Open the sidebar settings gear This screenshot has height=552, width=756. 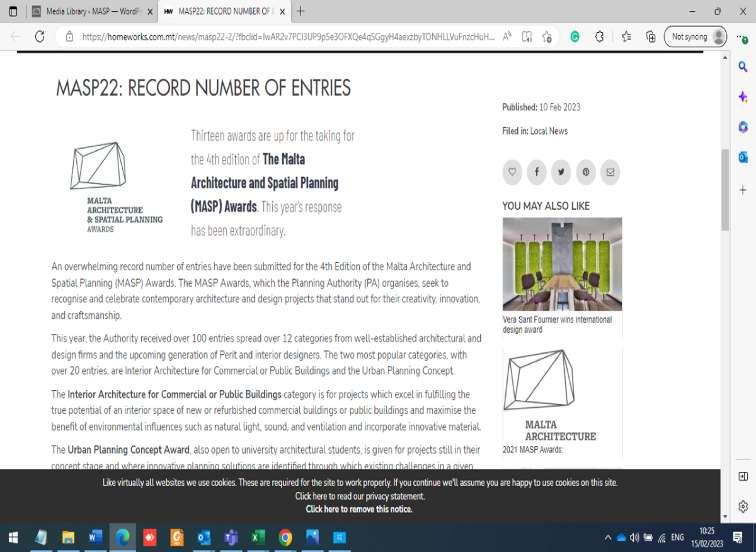pyautogui.click(x=743, y=506)
